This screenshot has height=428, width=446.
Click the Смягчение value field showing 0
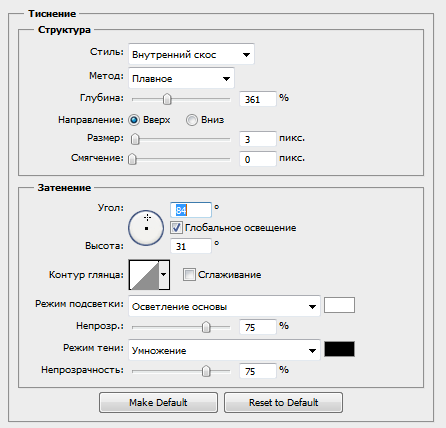click(258, 159)
